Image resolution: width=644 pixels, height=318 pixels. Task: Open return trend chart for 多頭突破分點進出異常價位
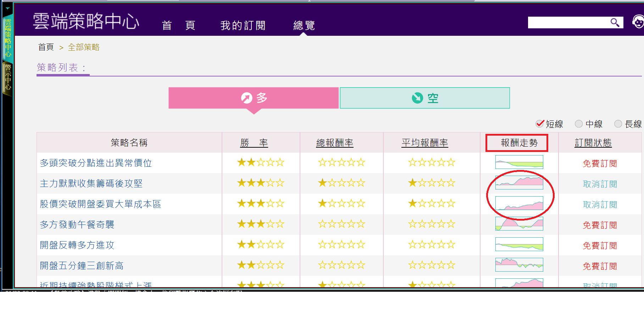pyautogui.click(x=519, y=162)
